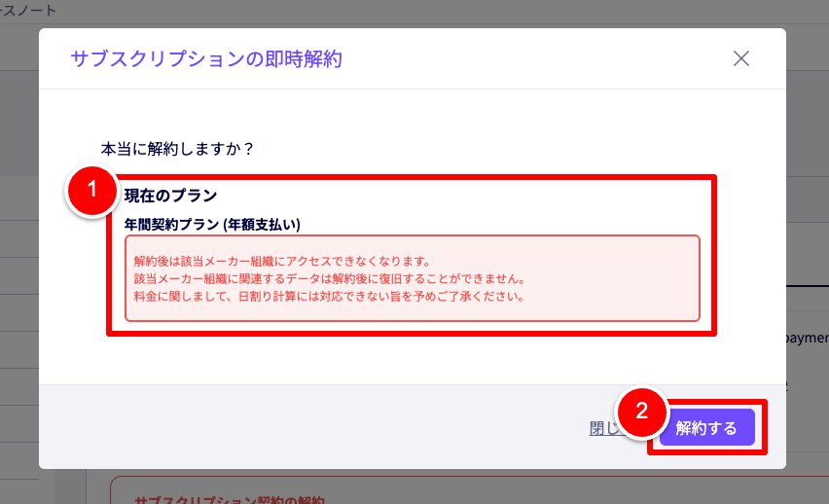The image size is (829, 504).
Task: Click the red annotation circle numbered 1
Action: coord(92,190)
